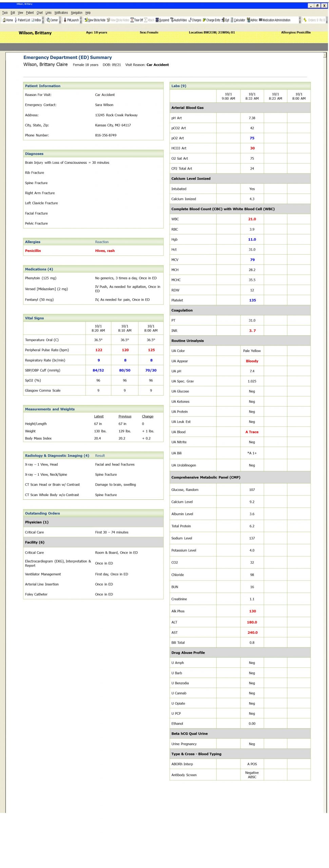This screenshot has height=868, width=329.
Task: Open Radiology & Diagnostic Imaging (4) header
Action: tap(93, 455)
